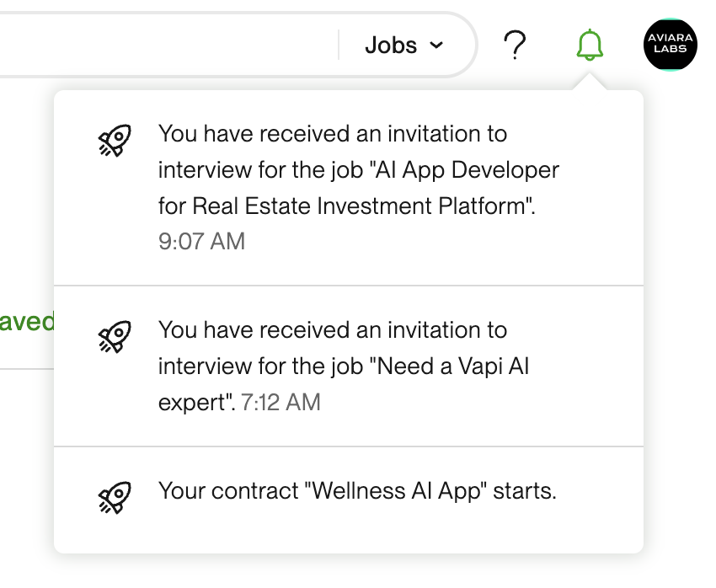The height and width of the screenshot is (588, 716).
Task: Click rocket icon beside Wellness AI App contract
Action: click(115, 497)
